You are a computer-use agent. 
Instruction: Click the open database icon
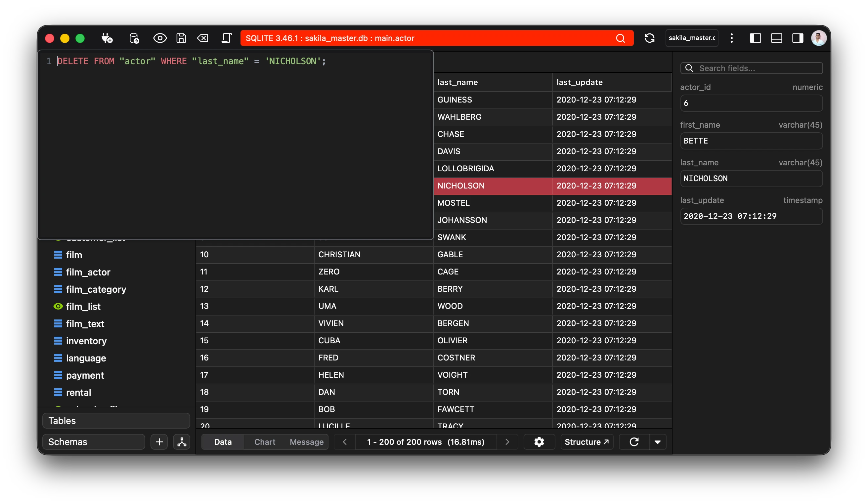pos(134,38)
